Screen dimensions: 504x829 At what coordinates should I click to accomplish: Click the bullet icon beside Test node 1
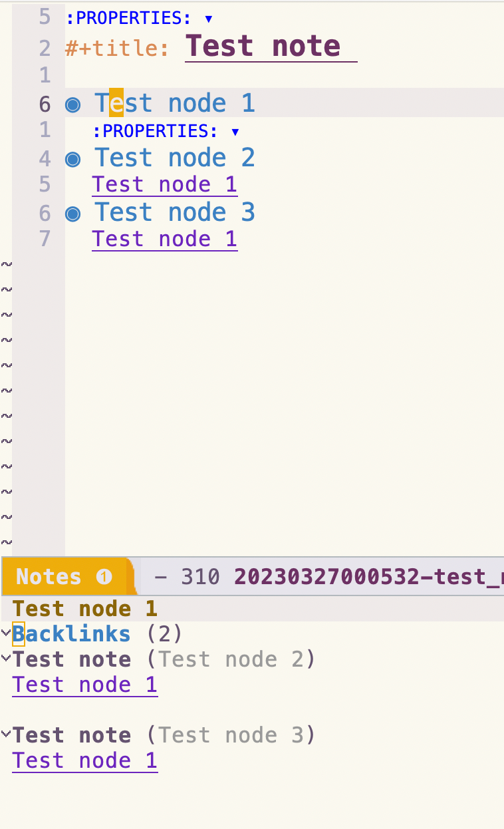72,104
